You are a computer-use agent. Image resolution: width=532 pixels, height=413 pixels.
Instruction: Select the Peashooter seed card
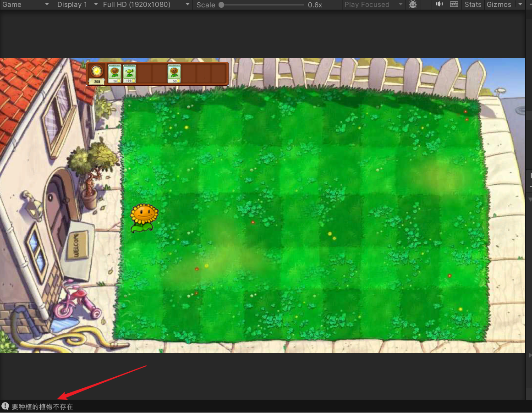129,74
